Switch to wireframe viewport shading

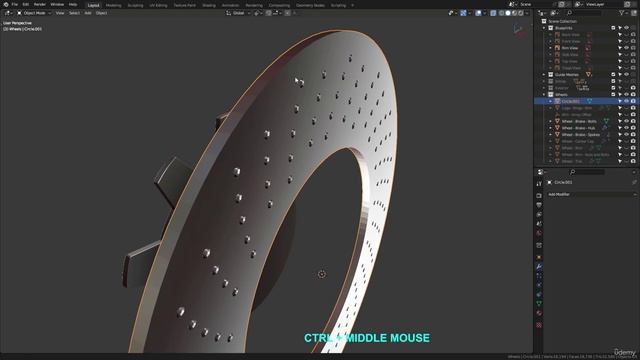502,13
